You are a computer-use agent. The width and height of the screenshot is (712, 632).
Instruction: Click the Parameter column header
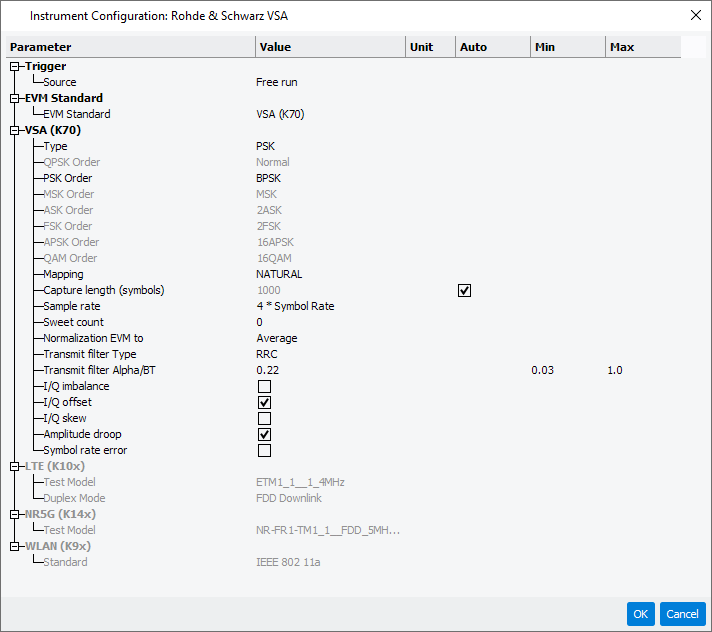coord(131,47)
